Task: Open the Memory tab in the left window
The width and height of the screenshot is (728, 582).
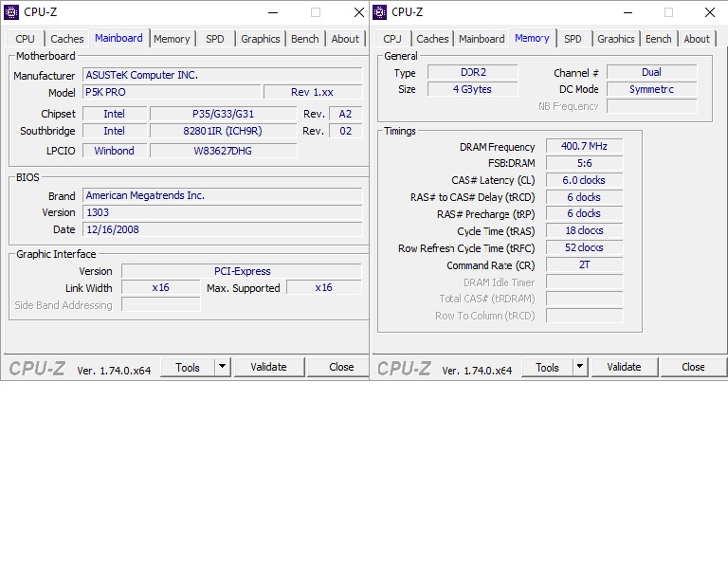Action: 172,39
